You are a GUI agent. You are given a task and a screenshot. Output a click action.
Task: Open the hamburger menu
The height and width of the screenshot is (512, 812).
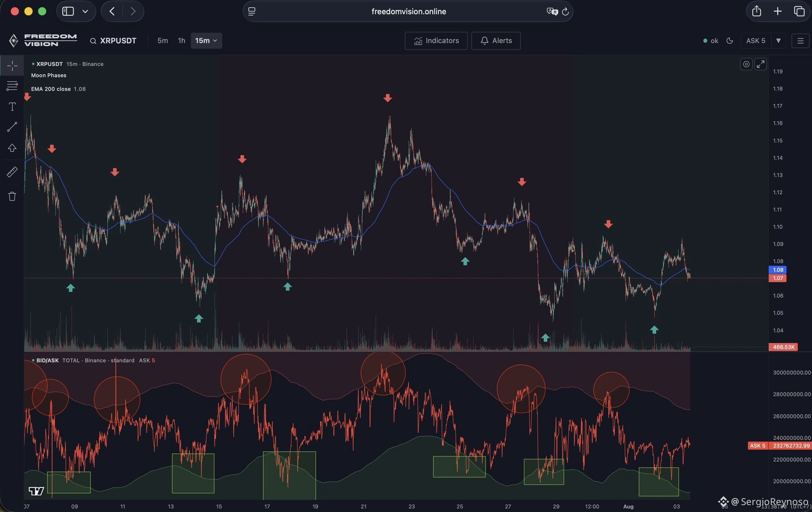pyautogui.click(x=800, y=40)
